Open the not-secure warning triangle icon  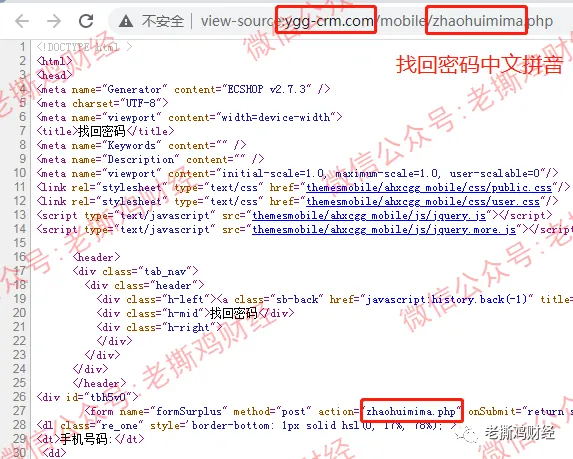[126, 21]
